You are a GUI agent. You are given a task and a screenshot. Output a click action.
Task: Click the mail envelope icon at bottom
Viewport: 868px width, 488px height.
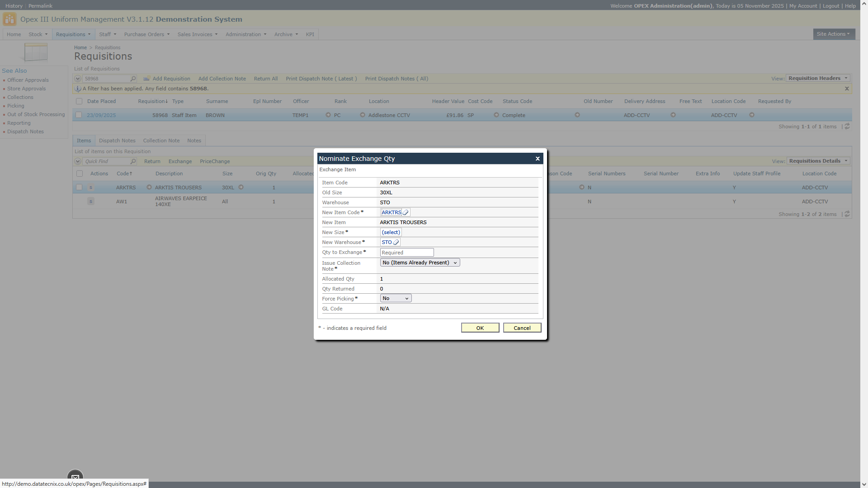coord(75,477)
